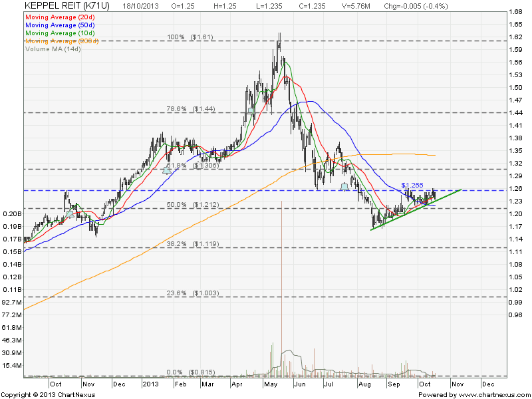Click the Chg=-0.005 (-0.4%) change value
The image size is (532, 399).
pyautogui.click(x=416, y=6)
